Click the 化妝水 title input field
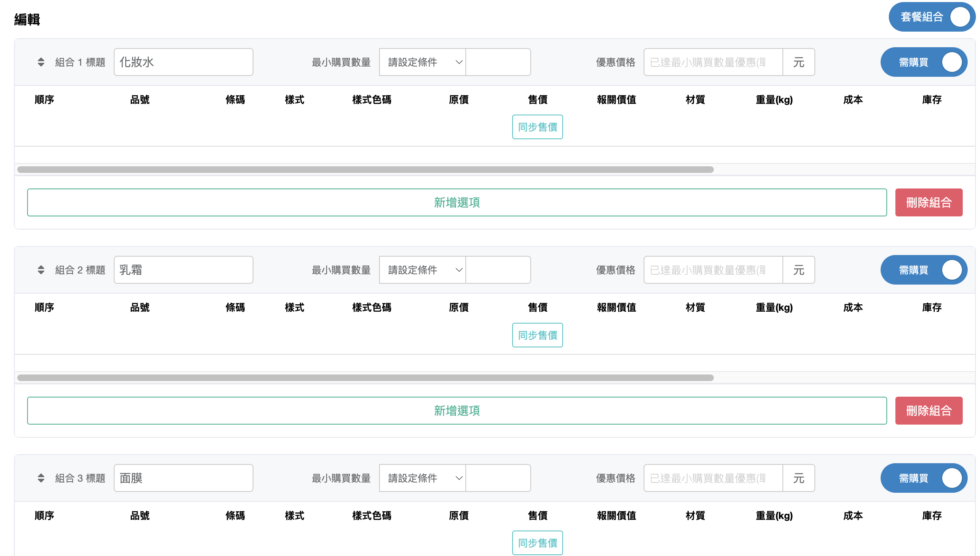Screen dimensions: 980x556 coord(183,62)
